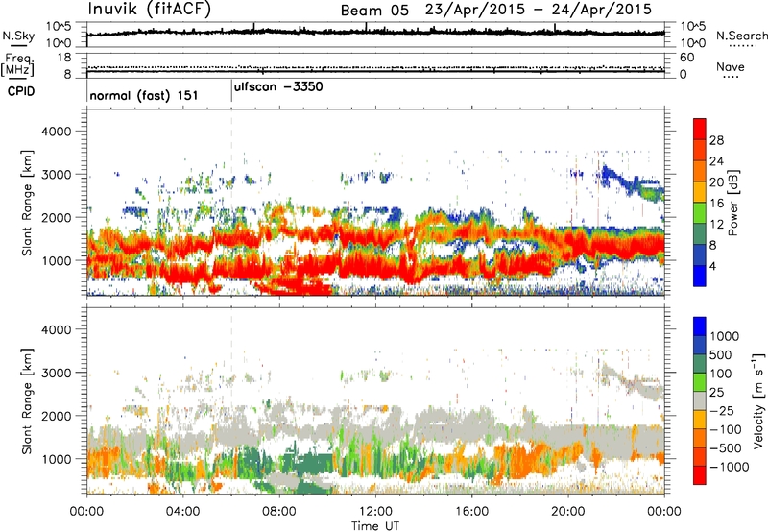Click the '3000' tick label on the velocity panel

pos(56,373)
